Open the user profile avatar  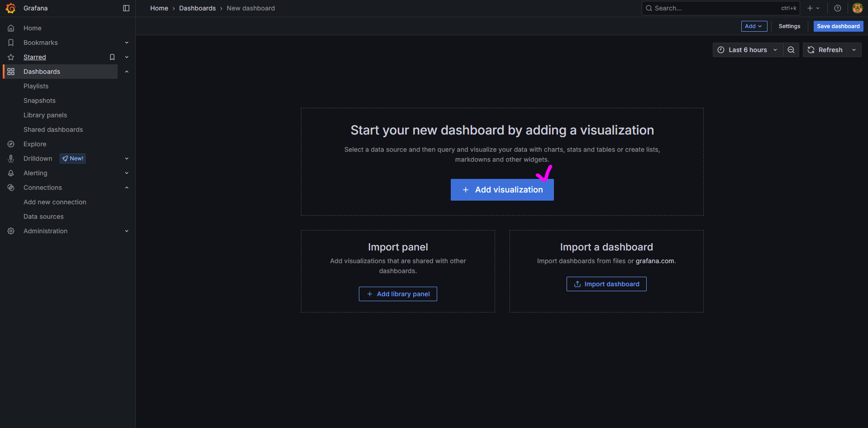(857, 8)
